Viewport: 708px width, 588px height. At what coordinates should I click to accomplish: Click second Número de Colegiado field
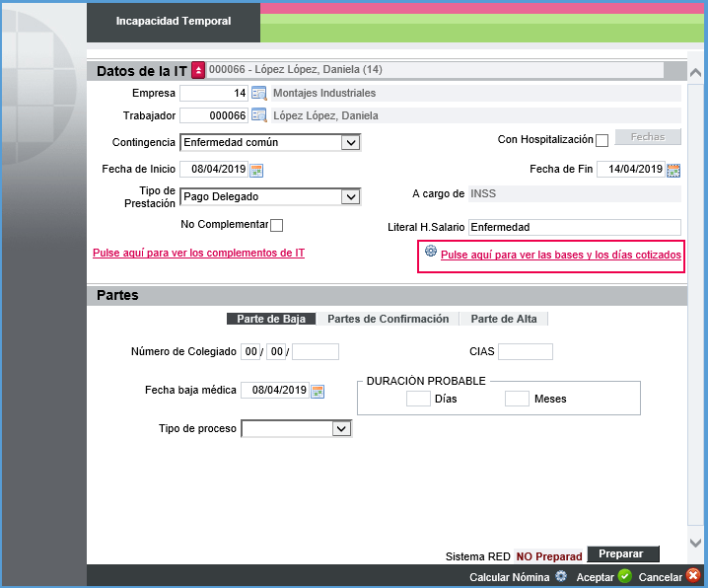pyautogui.click(x=276, y=352)
